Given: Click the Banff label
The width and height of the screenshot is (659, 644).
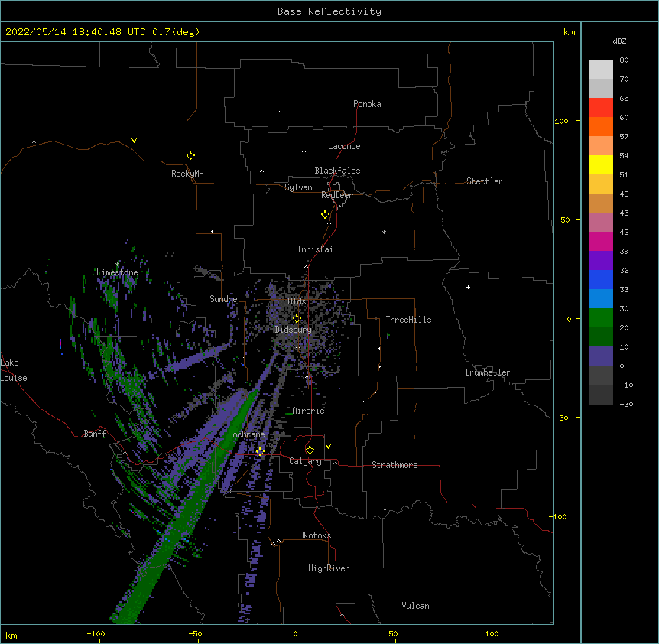Looking at the screenshot, I should 95,434.
